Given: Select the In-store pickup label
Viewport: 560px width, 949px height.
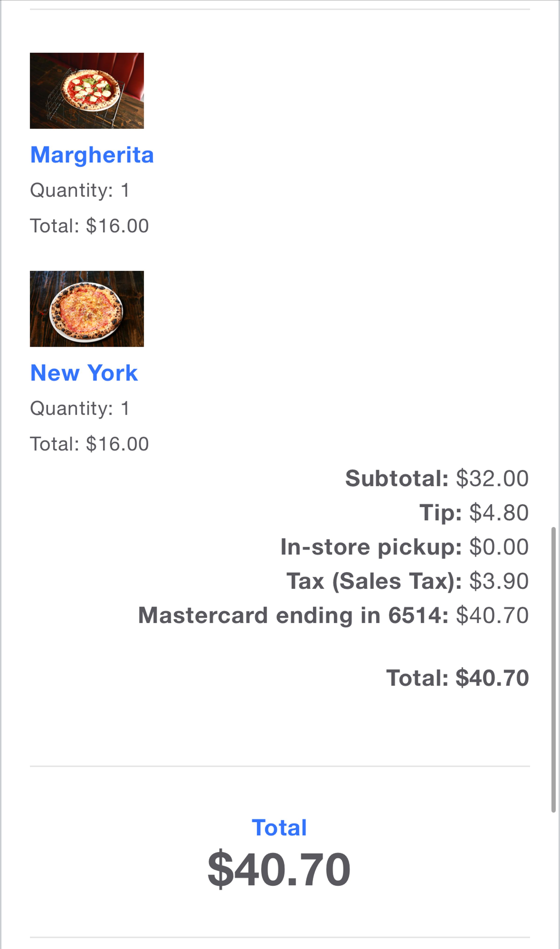Looking at the screenshot, I should 371,547.
